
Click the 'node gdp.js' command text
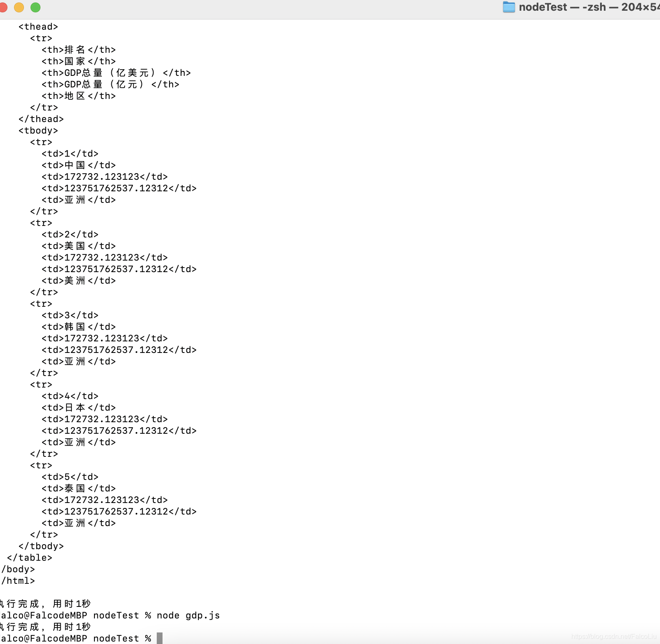click(x=188, y=616)
